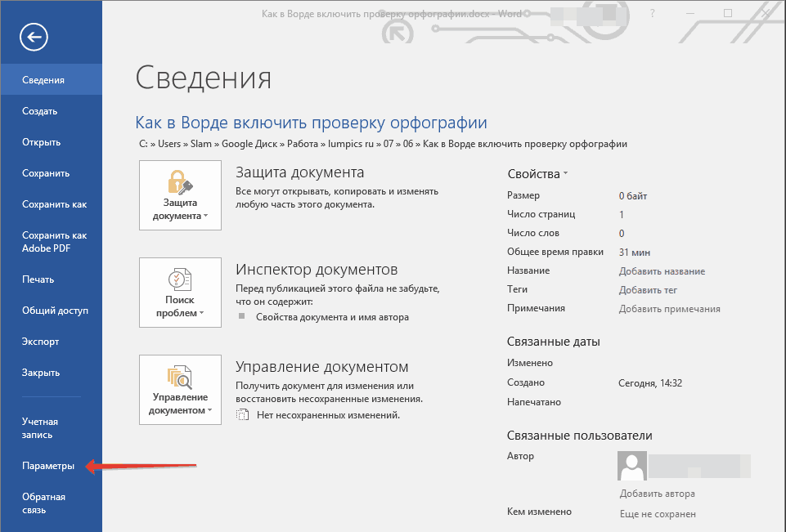Open Учетная запись account page
This screenshot has height=532, width=786.
coord(40,428)
